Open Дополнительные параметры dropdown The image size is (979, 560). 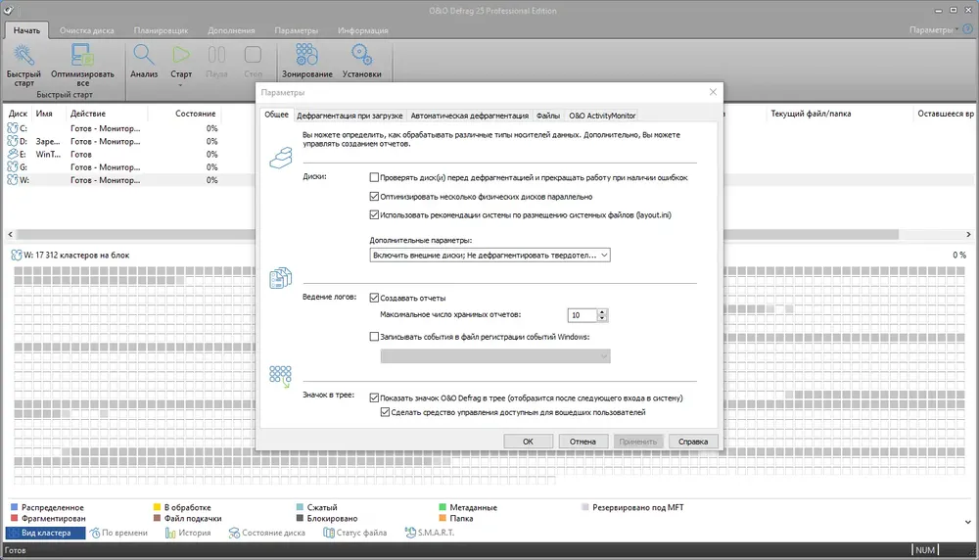coord(490,255)
